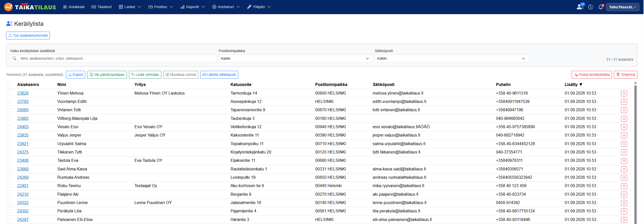The height and width of the screenshot is (224, 644).
Task: Expand the Ylläpito menu
Action: pyautogui.click(x=259, y=7)
